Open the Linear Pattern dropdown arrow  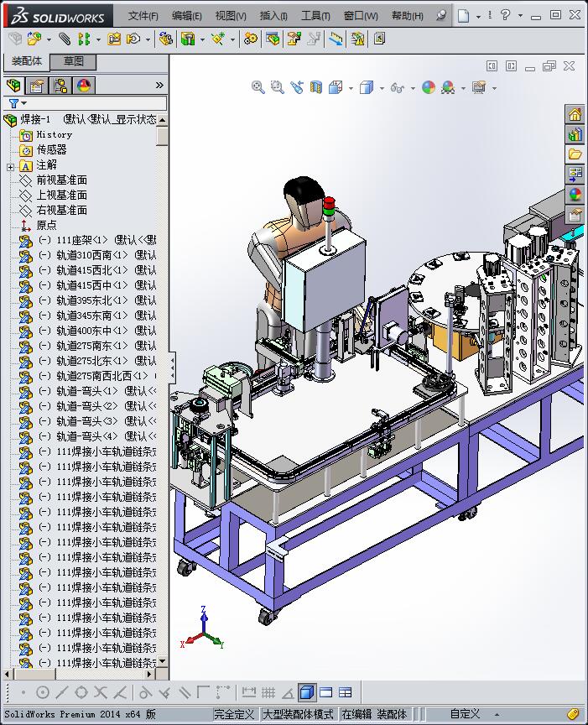tap(98, 39)
